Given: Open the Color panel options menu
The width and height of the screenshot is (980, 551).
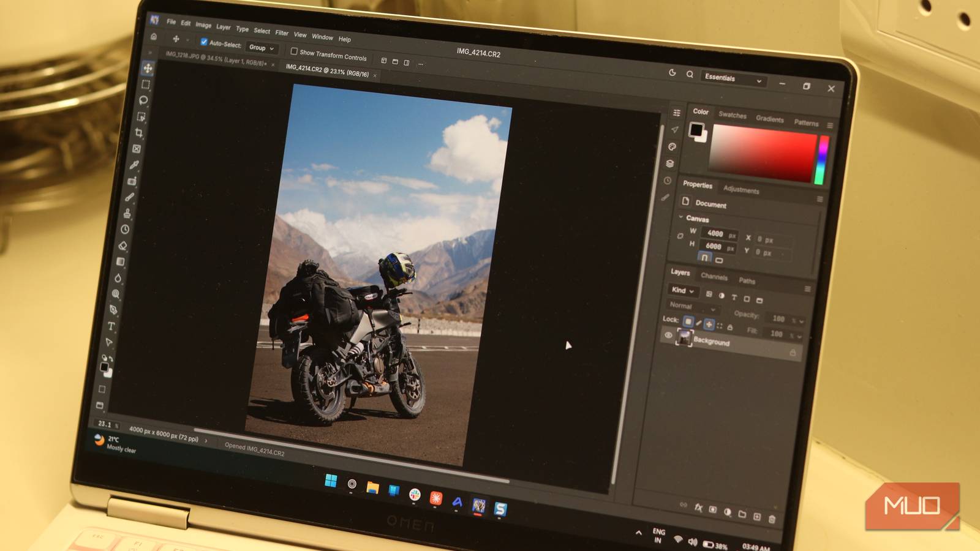Looking at the screenshot, I should [830, 125].
